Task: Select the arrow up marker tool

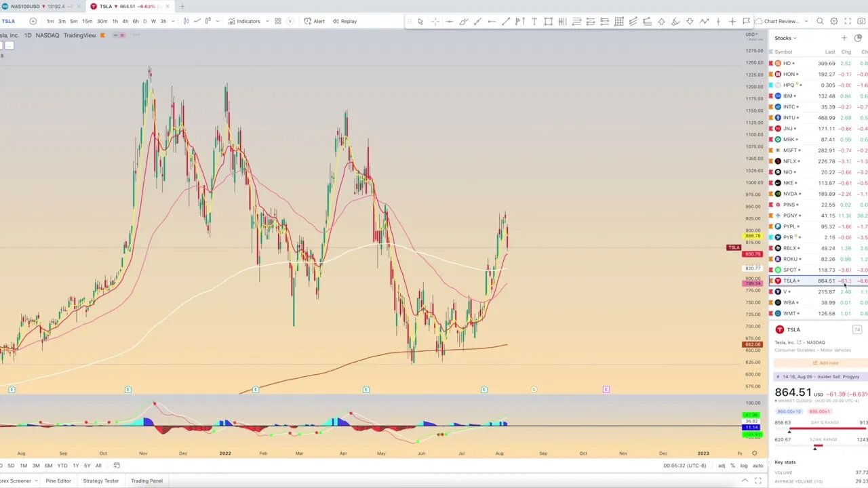Action: click(x=661, y=21)
